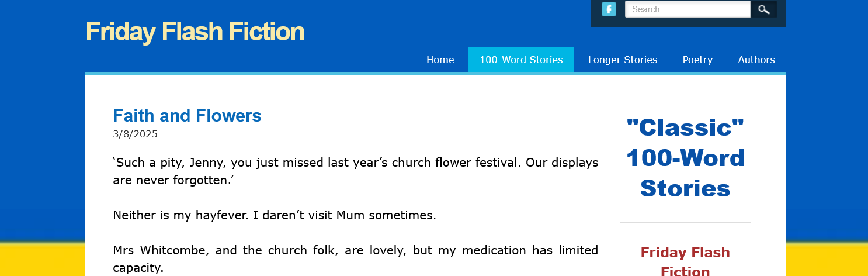Viewport: 868px width, 276px height.
Task: Click the "Classic" 100-Word Stories sidebar heading
Action: pyautogui.click(x=685, y=158)
